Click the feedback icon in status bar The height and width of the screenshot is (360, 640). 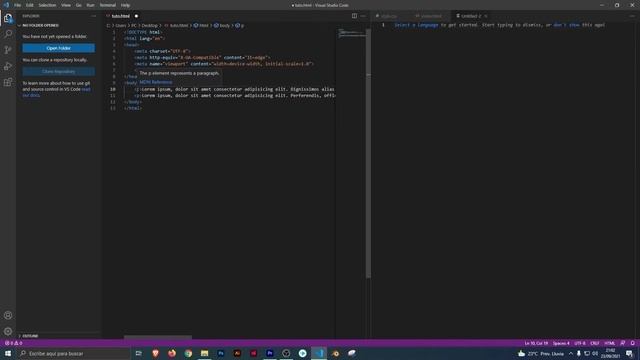623,343
